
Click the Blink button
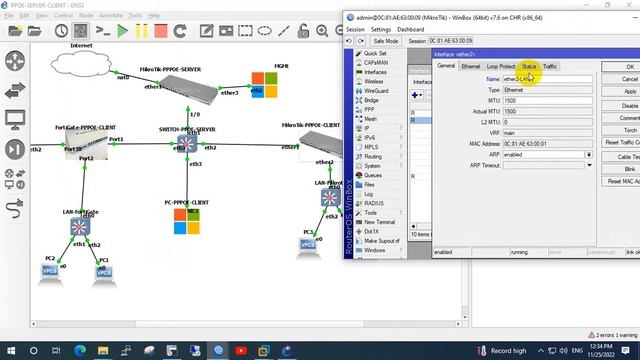click(x=621, y=169)
